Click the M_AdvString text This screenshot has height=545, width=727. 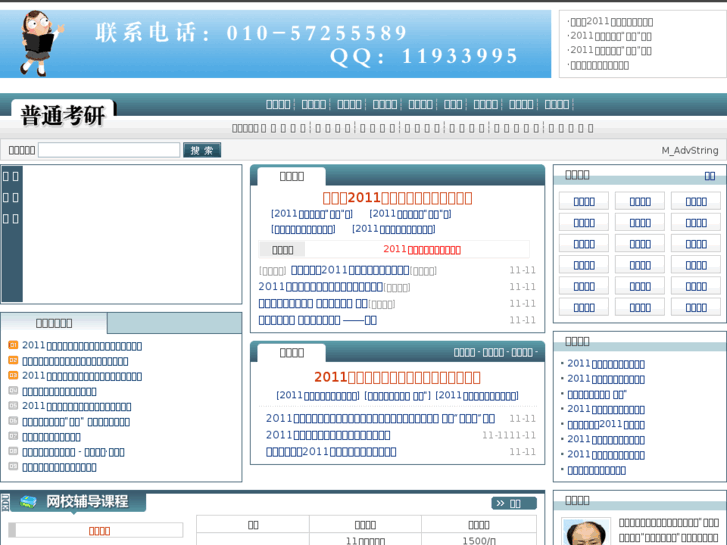point(689,150)
